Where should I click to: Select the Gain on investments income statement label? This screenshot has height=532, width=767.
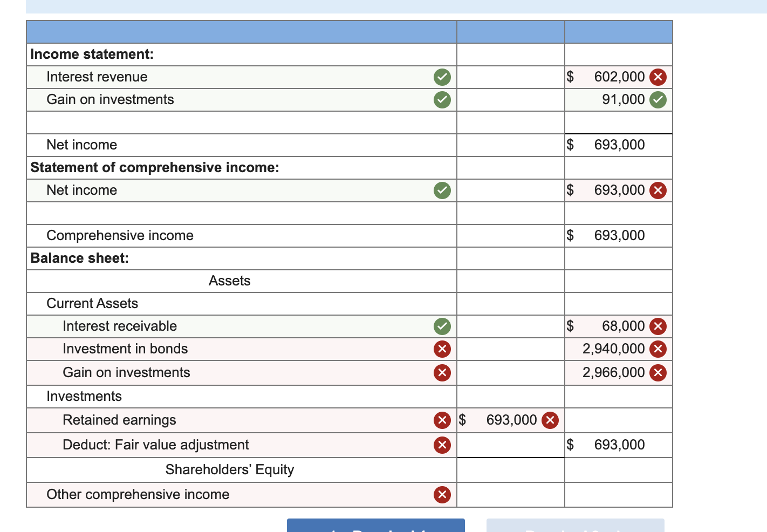tap(110, 100)
